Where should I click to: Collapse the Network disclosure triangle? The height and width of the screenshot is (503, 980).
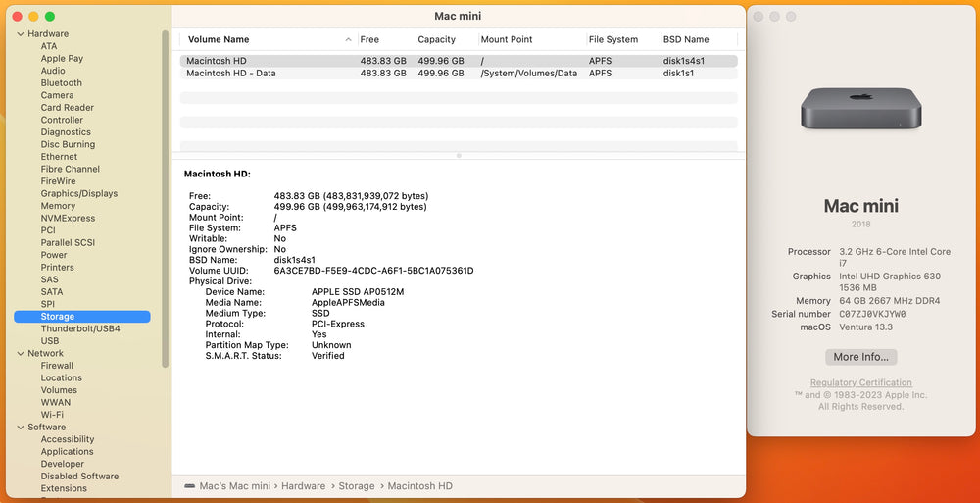click(x=20, y=353)
